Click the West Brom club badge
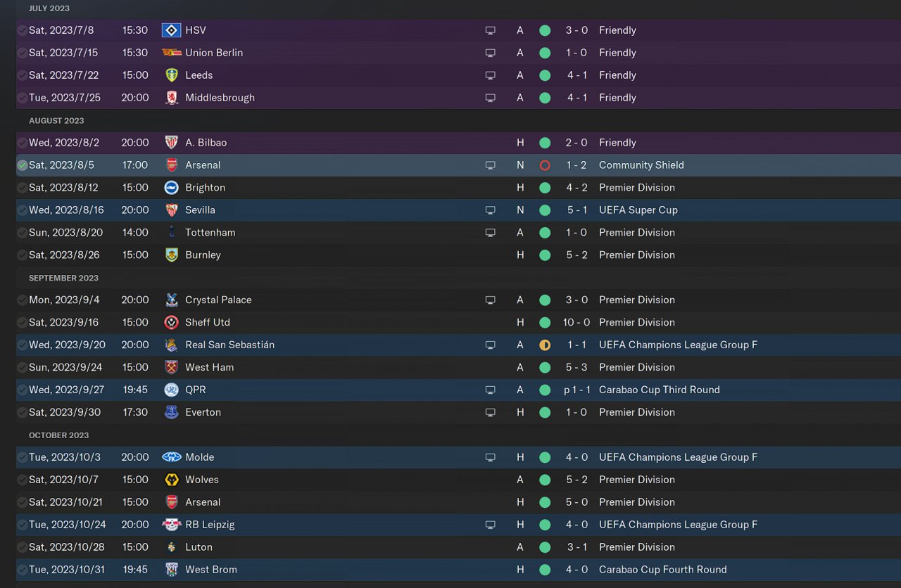 tap(171, 570)
